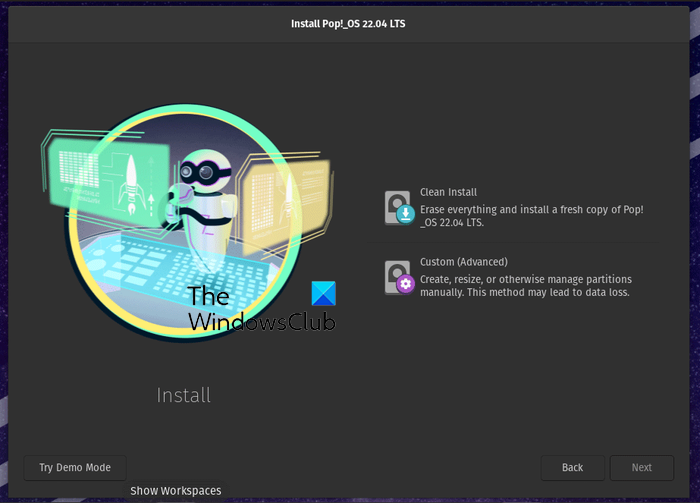
Task: Go Back to the previous step
Action: [x=572, y=467]
